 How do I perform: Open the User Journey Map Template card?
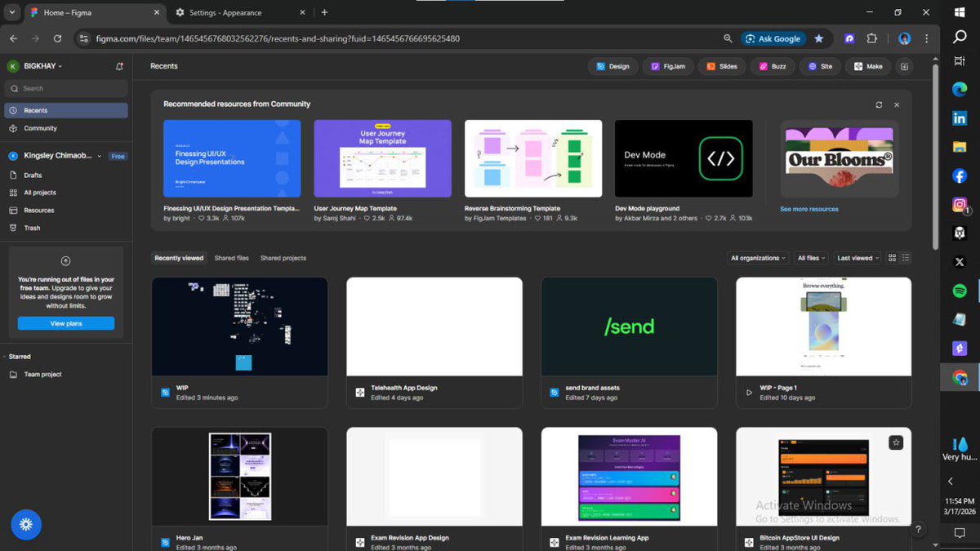[382, 158]
